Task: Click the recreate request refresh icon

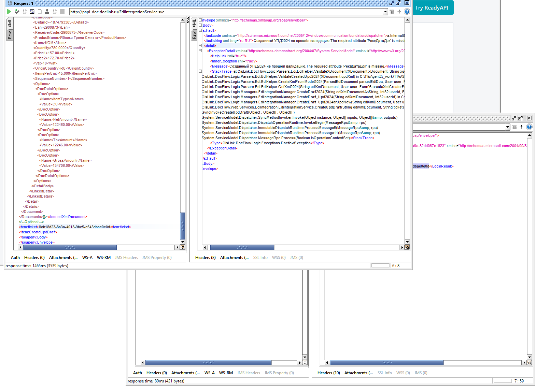Action: coord(32,12)
